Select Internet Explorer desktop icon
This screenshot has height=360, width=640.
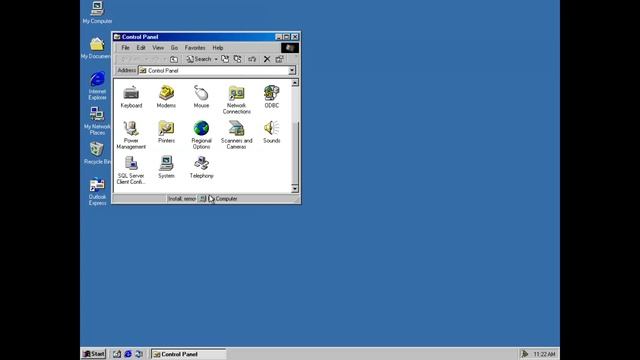[x=97, y=86]
